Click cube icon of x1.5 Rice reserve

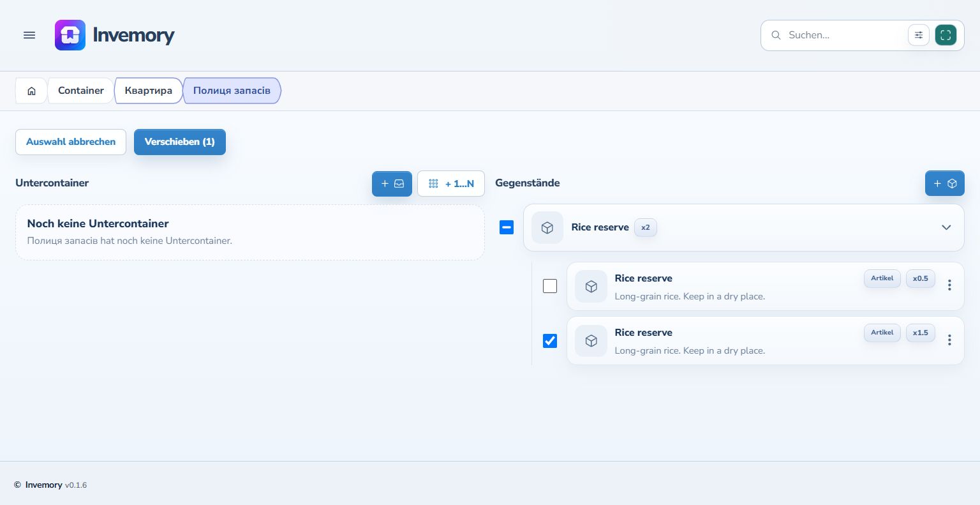591,341
